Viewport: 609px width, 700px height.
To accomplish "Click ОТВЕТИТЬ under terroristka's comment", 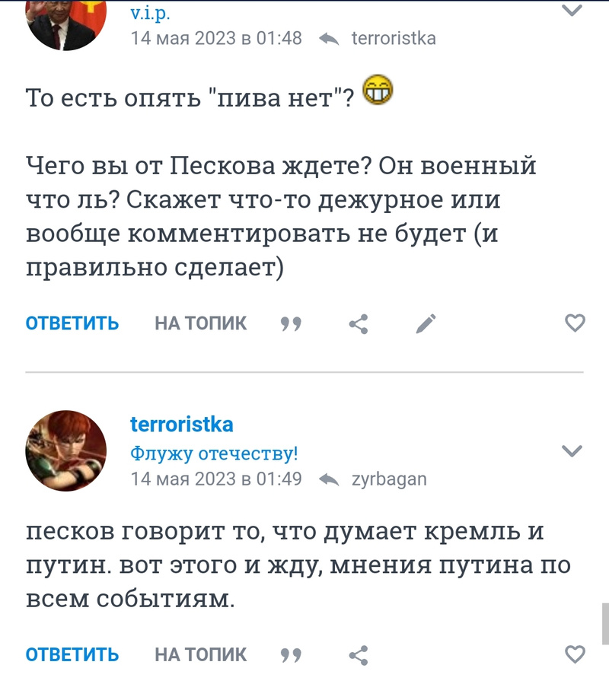I will pos(72,654).
